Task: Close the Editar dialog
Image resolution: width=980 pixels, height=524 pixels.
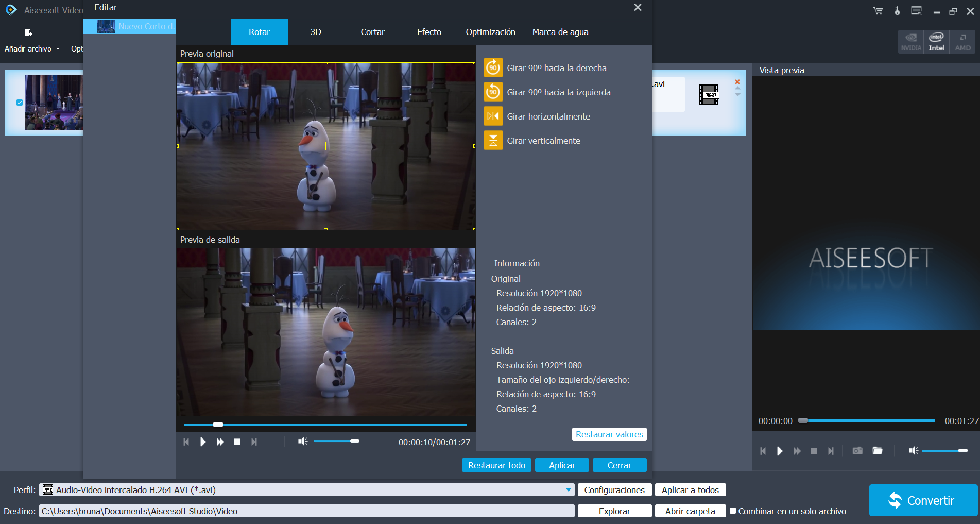Action: [638, 7]
